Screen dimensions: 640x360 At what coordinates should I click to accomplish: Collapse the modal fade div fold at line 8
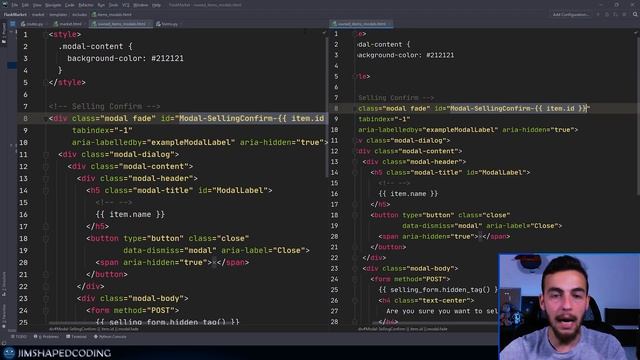tap(46, 119)
